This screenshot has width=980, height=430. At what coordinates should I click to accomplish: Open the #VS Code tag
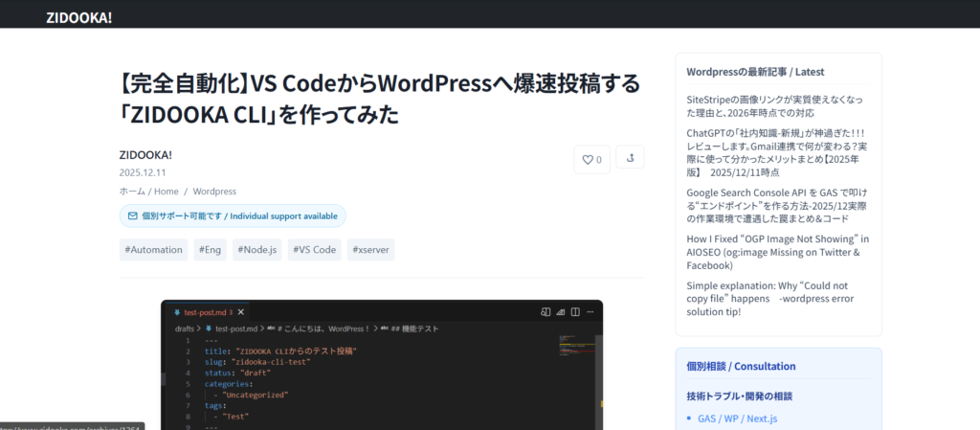tap(314, 250)
